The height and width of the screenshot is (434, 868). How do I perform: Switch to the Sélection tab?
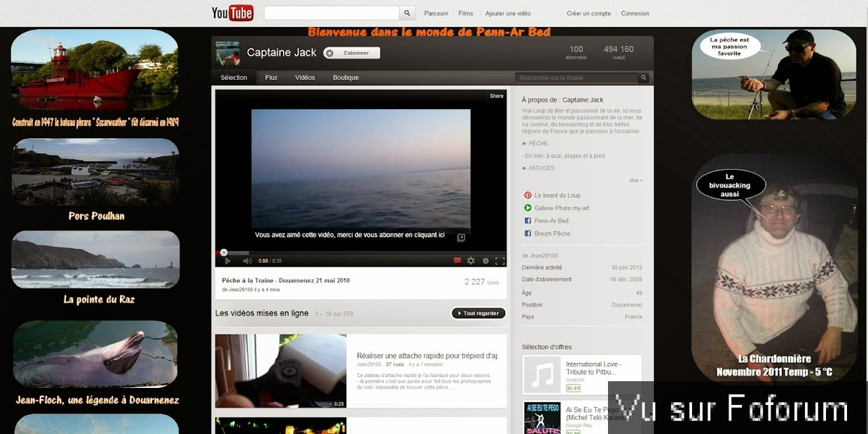coord(234,78)
